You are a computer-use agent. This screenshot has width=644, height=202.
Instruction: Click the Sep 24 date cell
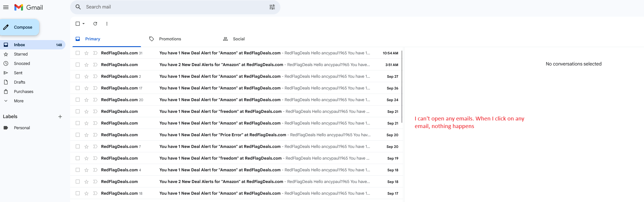(392, 100)
